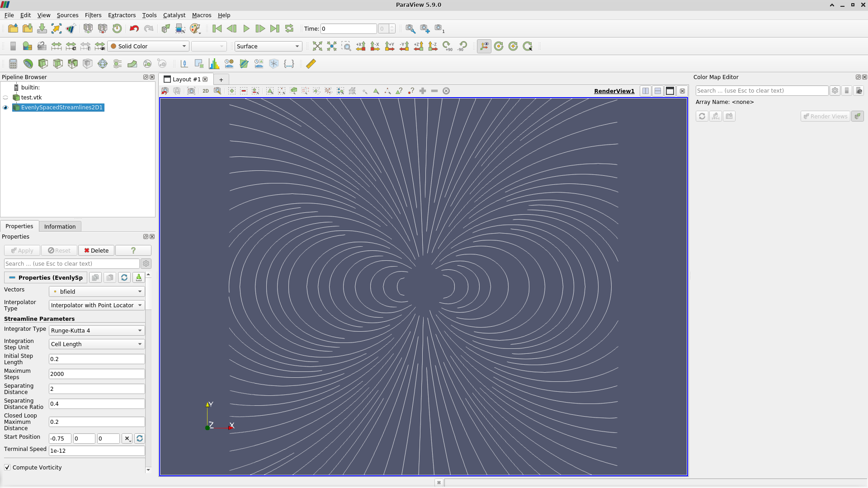
Task: Click the Render Views button
Action: pos(825,116)
